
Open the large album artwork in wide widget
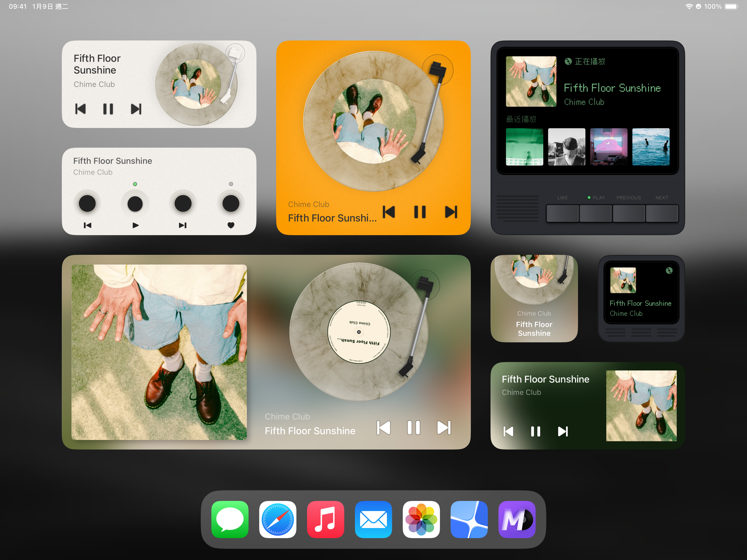pos(159,352)
